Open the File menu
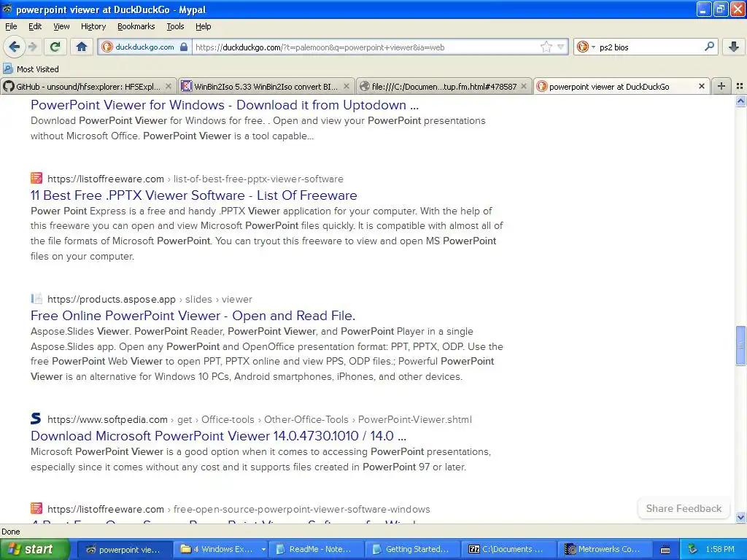This screenshot has width=747, height=560. [x=11, y=26]
